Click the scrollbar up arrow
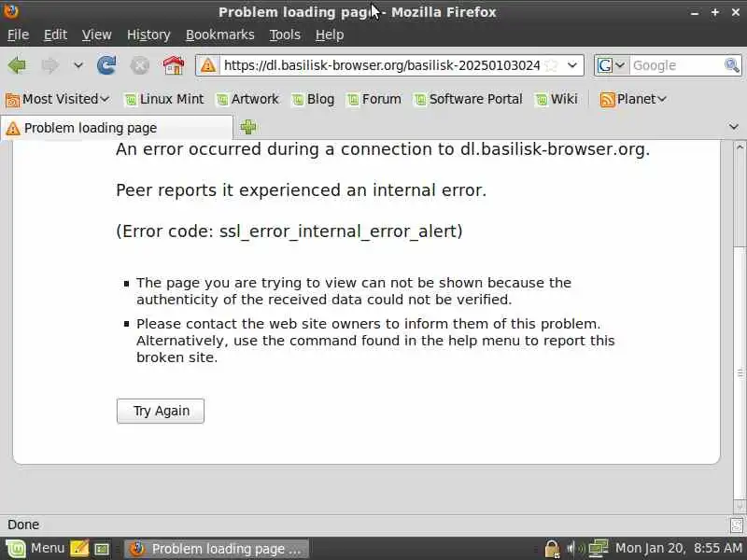 tap(740, 147)
